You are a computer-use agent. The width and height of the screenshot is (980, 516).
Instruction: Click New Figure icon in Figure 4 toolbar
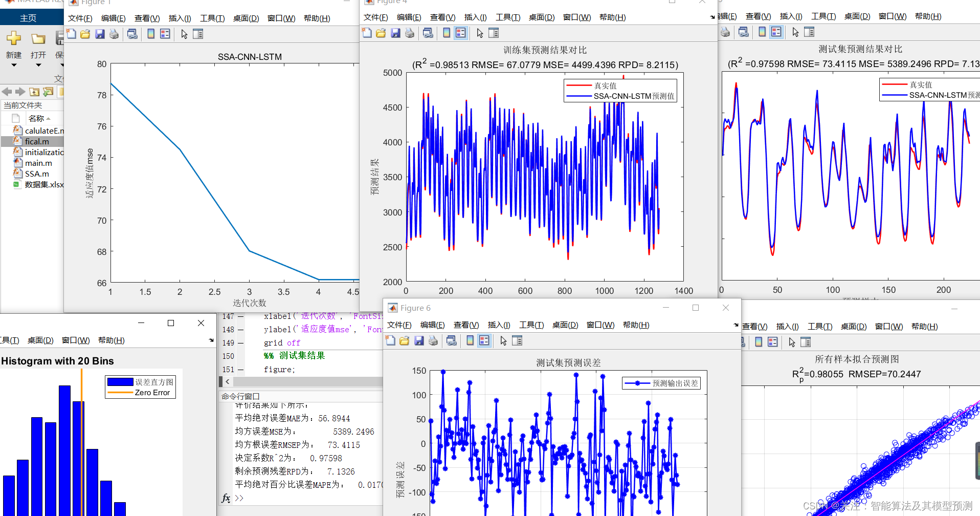pyautogui.click(x=367, y=33)
